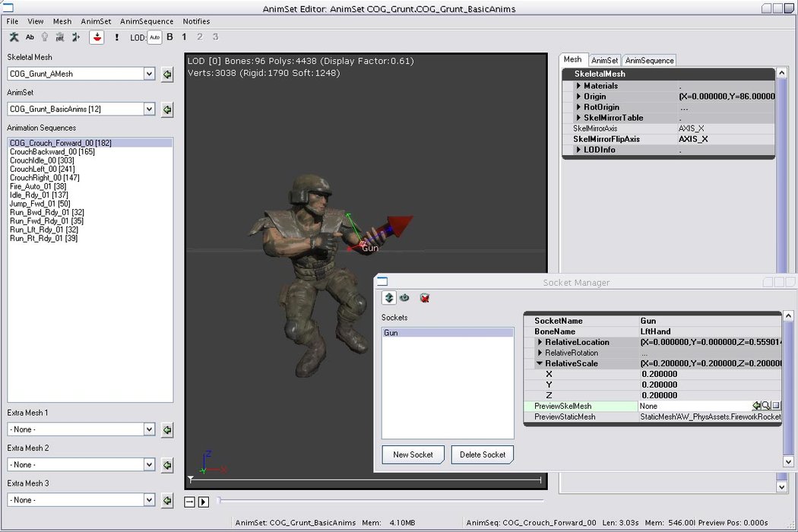Click green arrow beside Extra Mesh 1

167,430
